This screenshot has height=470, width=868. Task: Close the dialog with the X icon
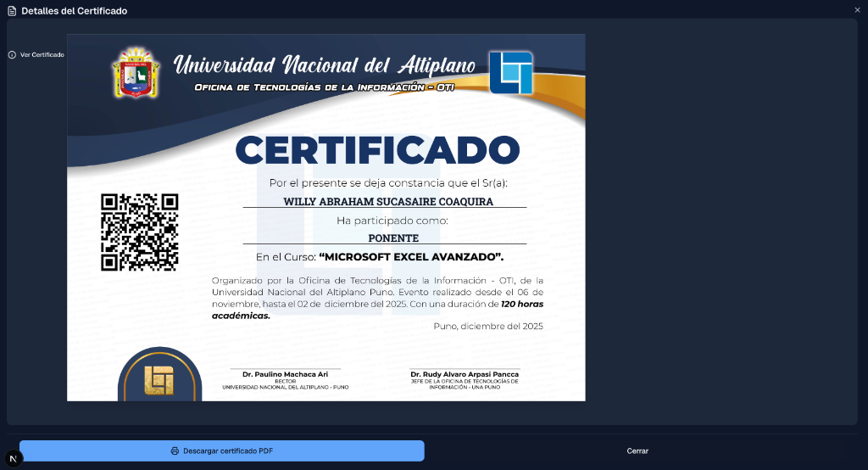857,10
